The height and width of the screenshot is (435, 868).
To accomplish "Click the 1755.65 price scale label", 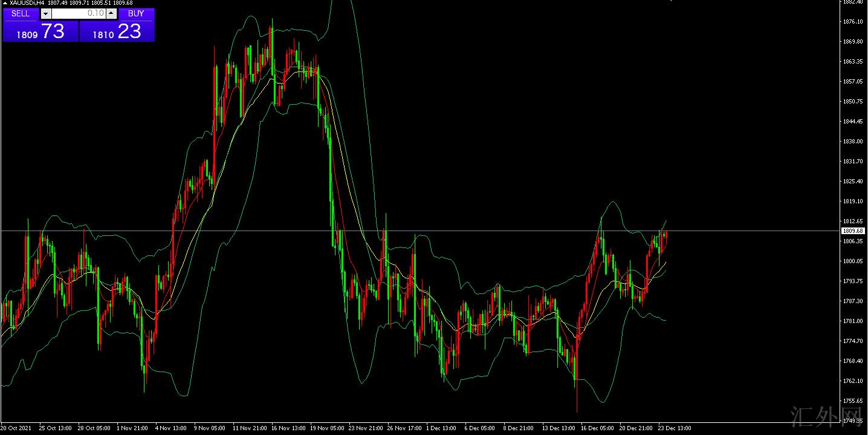I will (852, 401).
